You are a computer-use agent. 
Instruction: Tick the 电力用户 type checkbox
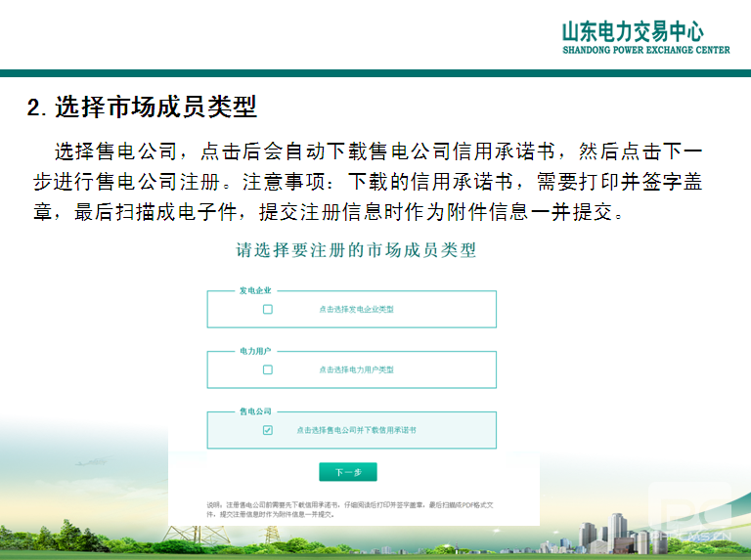click(x=268, y=369)
